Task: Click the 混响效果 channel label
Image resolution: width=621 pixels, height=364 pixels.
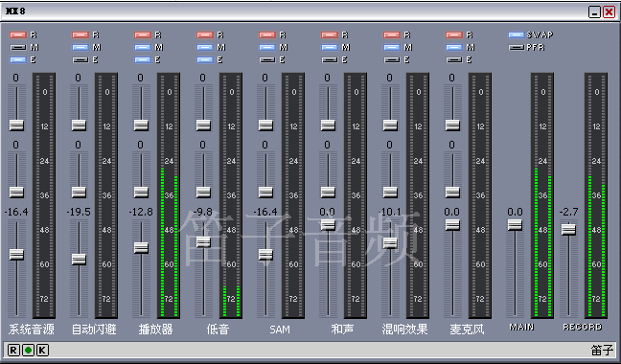Action: click(x=404, y=330)
